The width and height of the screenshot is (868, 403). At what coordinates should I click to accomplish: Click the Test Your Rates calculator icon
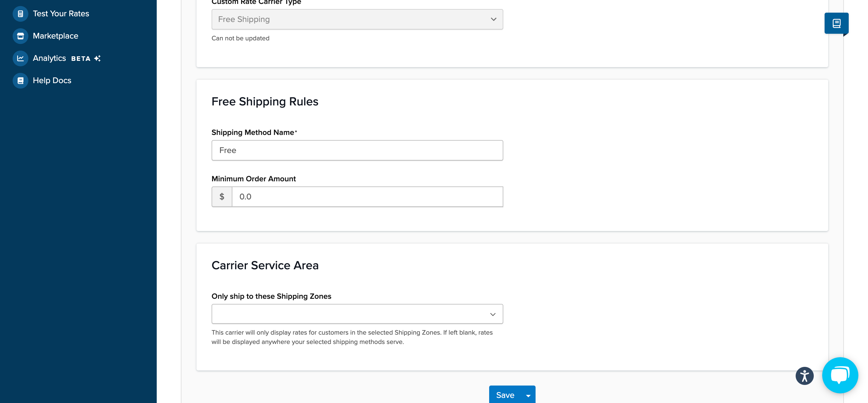[x=20, y=14]
